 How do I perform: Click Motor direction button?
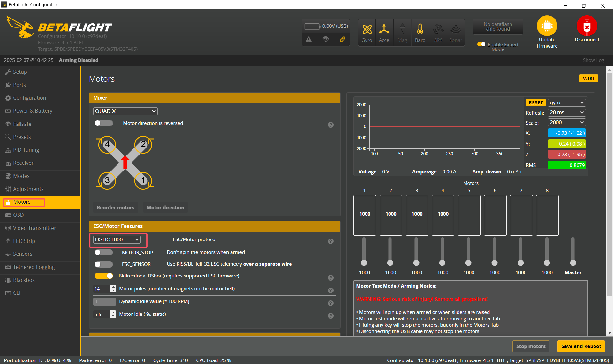tap(165, 208)
